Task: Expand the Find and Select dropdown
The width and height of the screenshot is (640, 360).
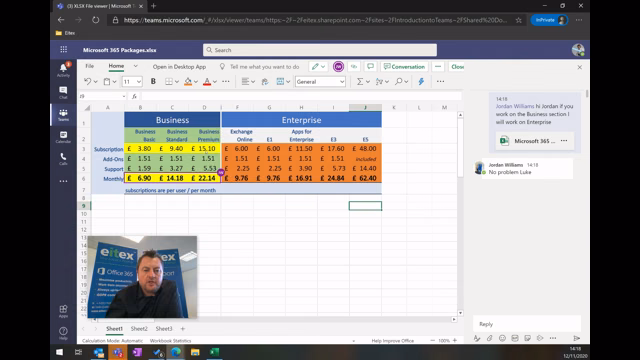Action: coord(406,82)
